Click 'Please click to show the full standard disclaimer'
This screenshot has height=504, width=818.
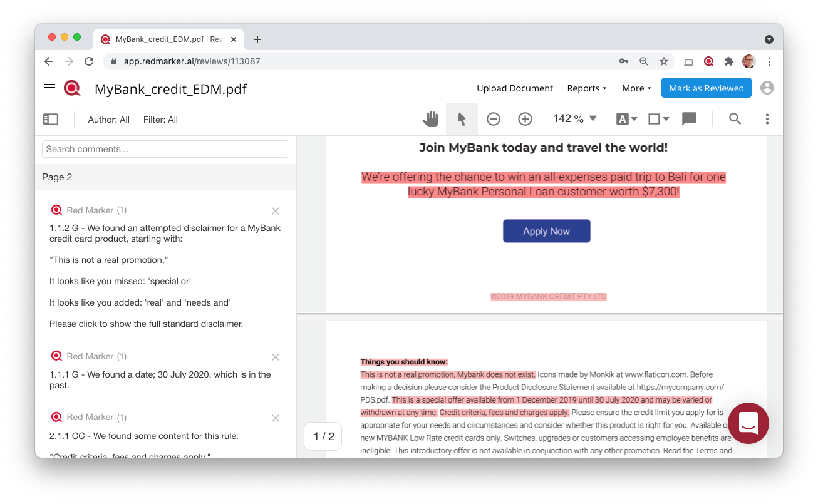[x=146, y=324]
